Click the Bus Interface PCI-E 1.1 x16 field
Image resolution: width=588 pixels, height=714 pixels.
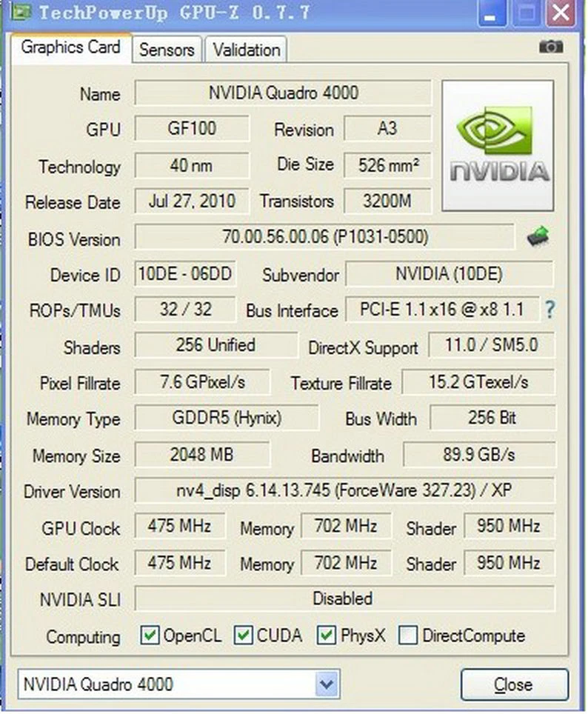(x=442, y=310)
